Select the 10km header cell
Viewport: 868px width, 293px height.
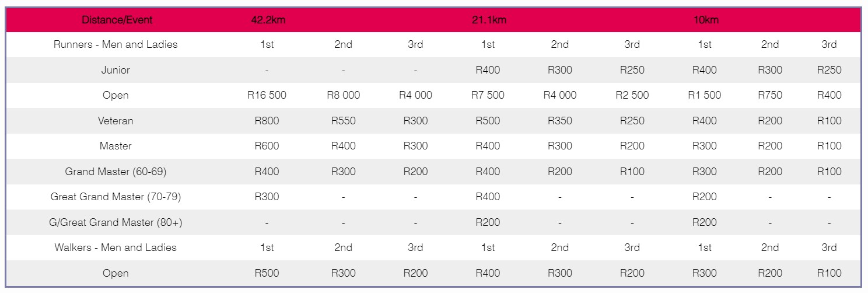(x=705, y=20)
